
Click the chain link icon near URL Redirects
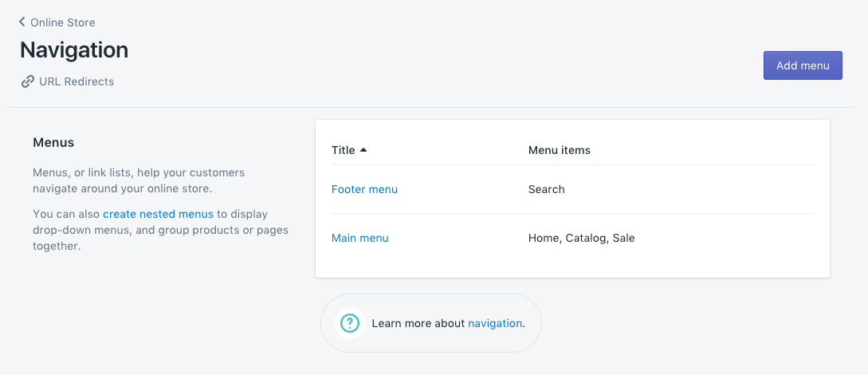[x=28, y=81]
